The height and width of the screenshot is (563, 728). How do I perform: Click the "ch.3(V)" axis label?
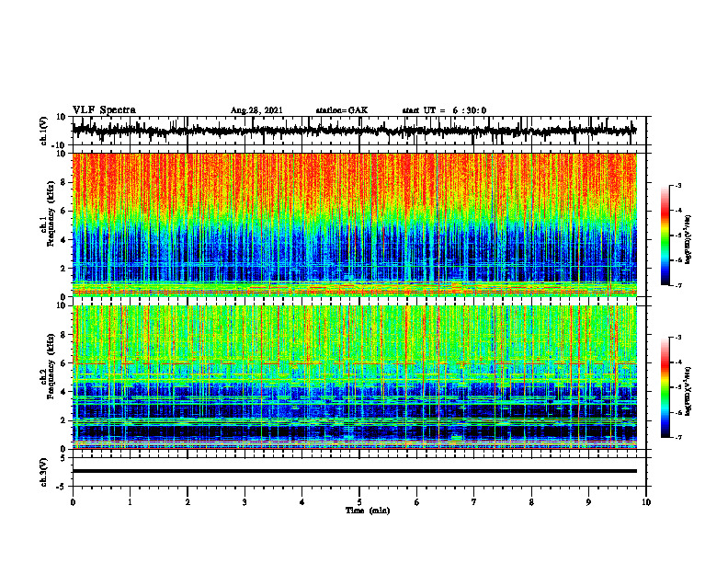click(44, 472)
